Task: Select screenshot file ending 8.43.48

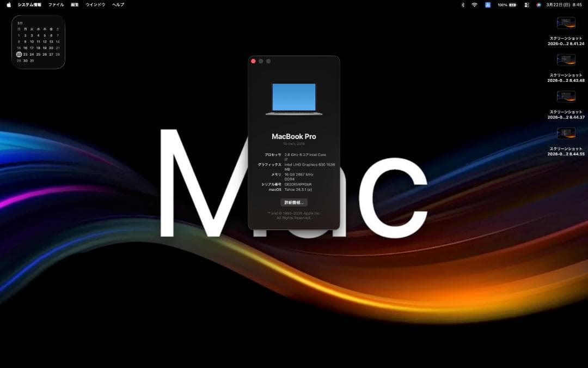Action: click(x=566, y=68)
